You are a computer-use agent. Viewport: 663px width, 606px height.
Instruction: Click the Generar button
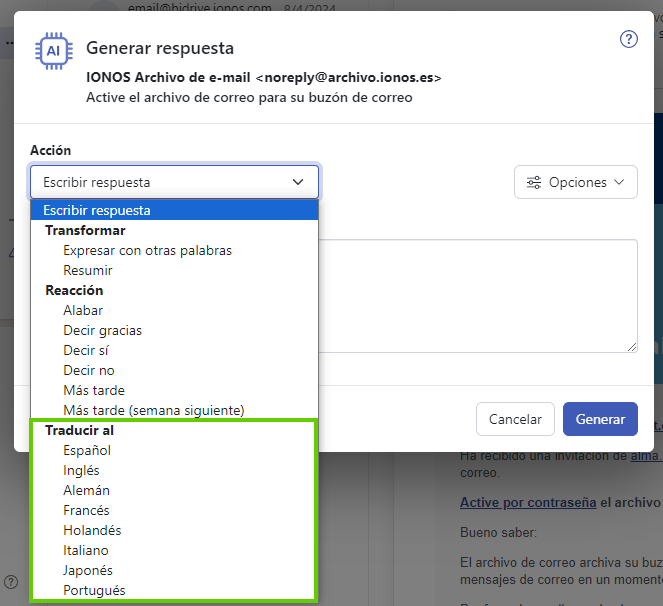click(600, 419)
